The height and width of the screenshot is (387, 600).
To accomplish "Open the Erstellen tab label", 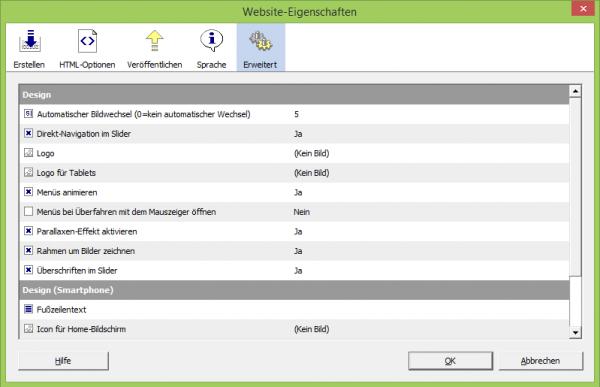I will coord(29,65).
